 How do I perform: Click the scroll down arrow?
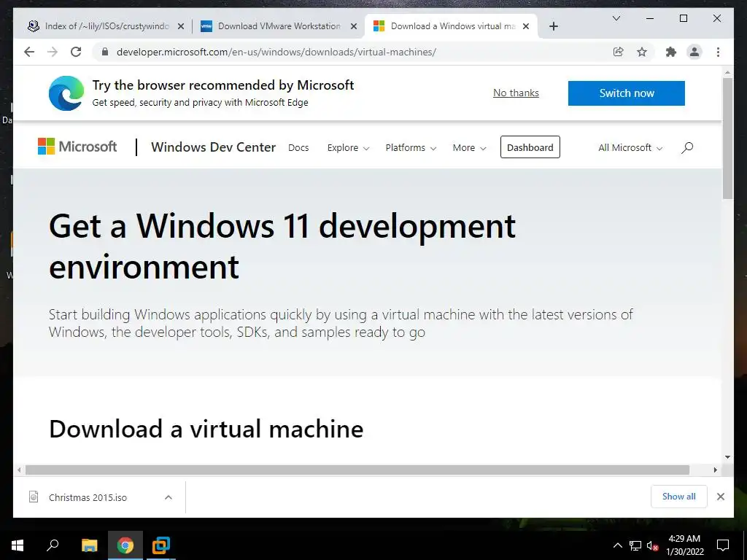pos(727,457)
